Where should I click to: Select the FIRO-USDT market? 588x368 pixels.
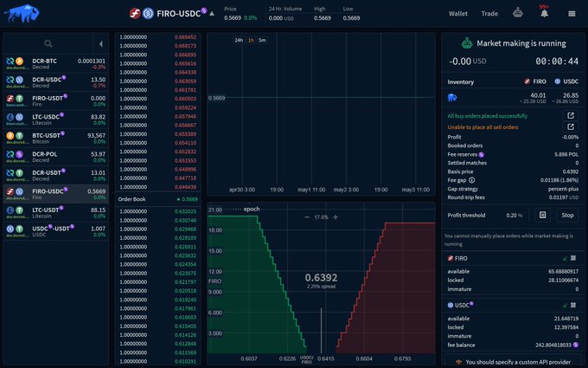pyautogui.click(x=56, y=100)
